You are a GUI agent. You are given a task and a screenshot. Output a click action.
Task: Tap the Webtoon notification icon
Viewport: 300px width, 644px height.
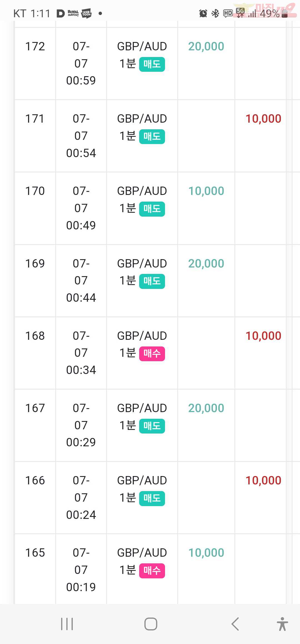point(86,13)
